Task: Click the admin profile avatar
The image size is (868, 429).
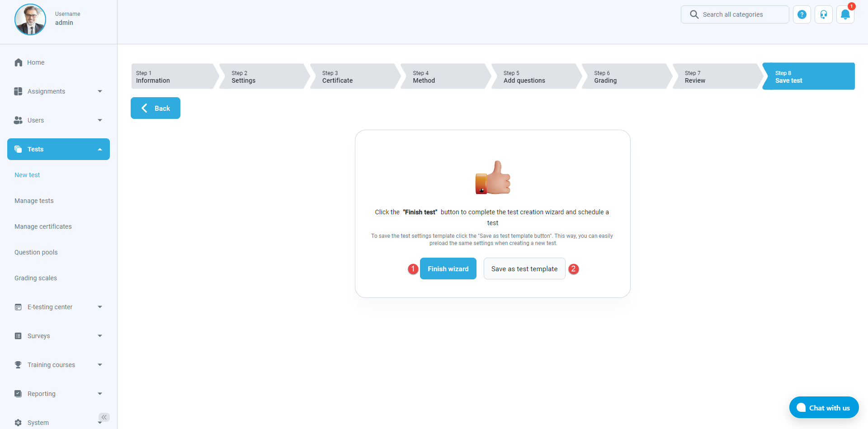Action: click(30, 20)
